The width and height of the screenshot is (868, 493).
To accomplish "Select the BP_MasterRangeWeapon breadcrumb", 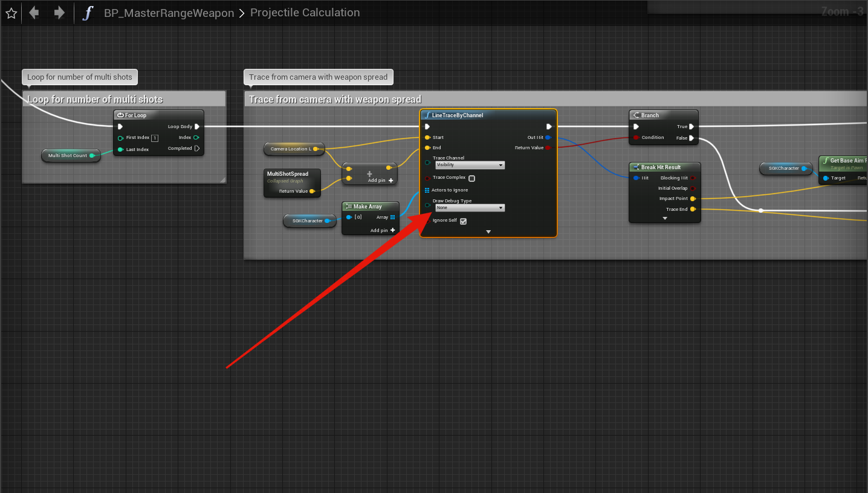I will tap(169, 13).
